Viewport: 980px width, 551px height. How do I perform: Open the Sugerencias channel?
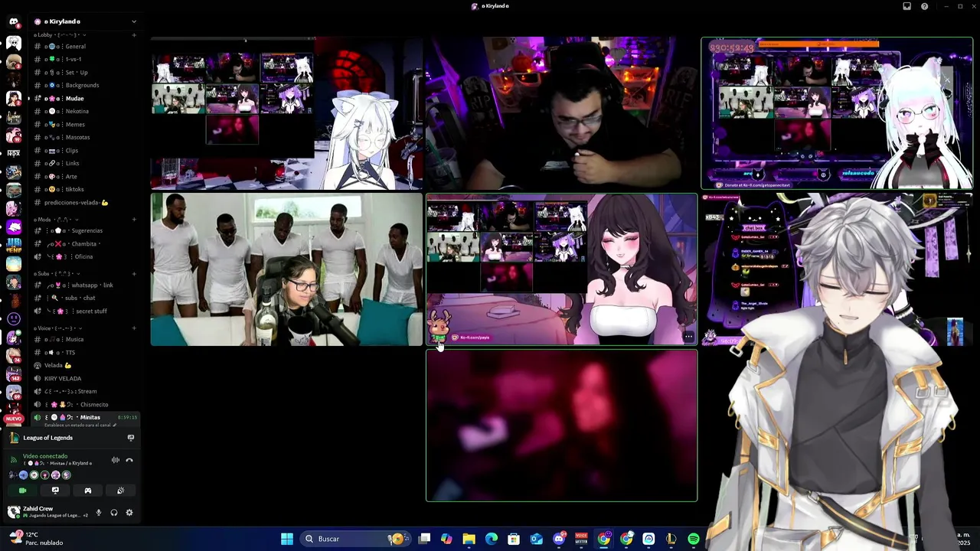click(84, 231)
